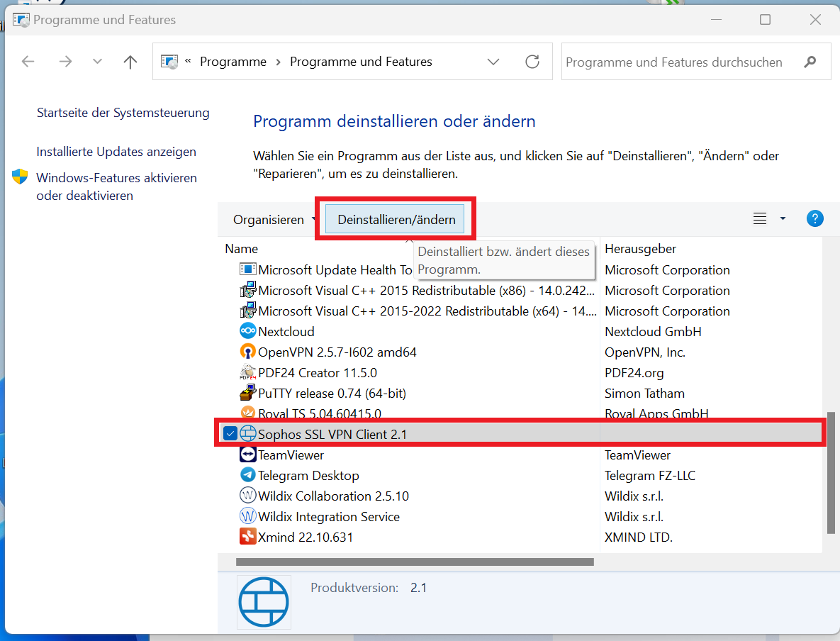The height and width of the screenshot is (641, 840).
Task: Click the Deinstallieren/ändern button
Action: coord(396,219)
